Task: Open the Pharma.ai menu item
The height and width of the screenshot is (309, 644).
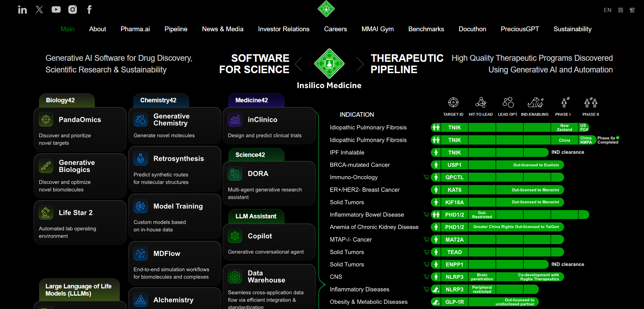Action: 135,29
